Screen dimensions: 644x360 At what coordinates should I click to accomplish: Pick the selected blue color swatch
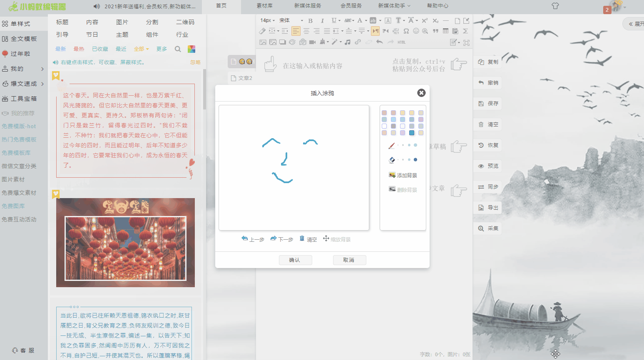pyautogui.click(x=411, y=133)
